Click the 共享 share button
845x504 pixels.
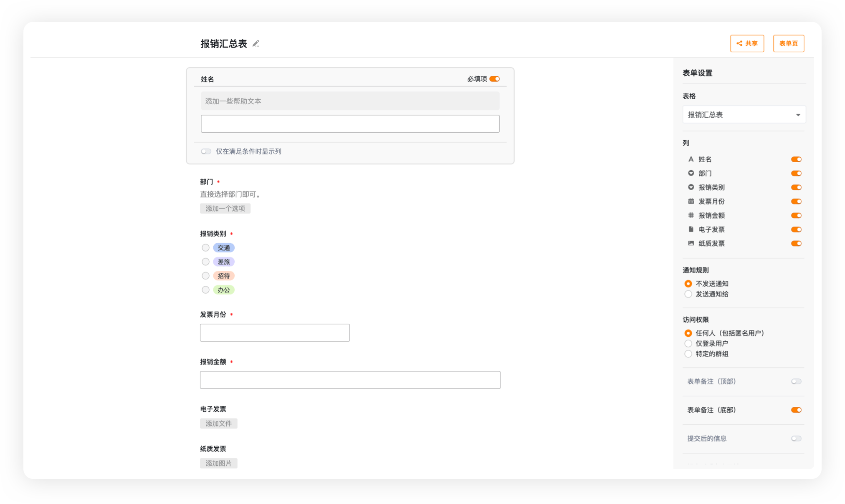point(747,43)
